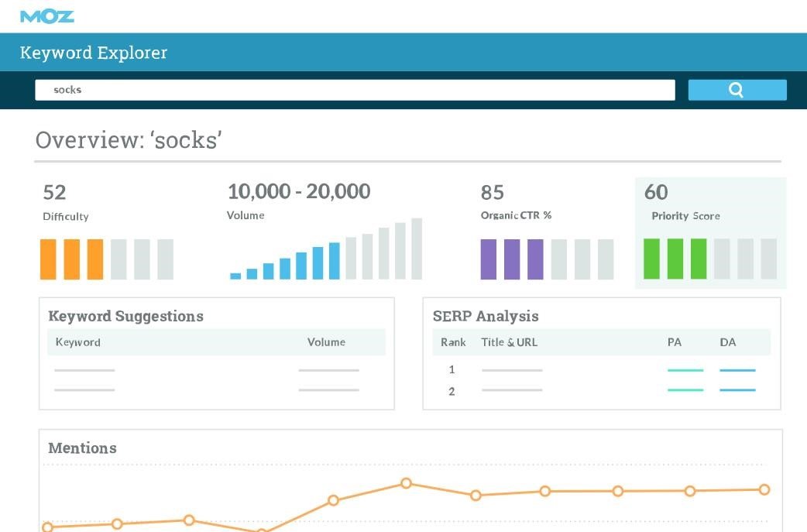
Task: Click the magnifying glass search button
Action: pos(737,90)
